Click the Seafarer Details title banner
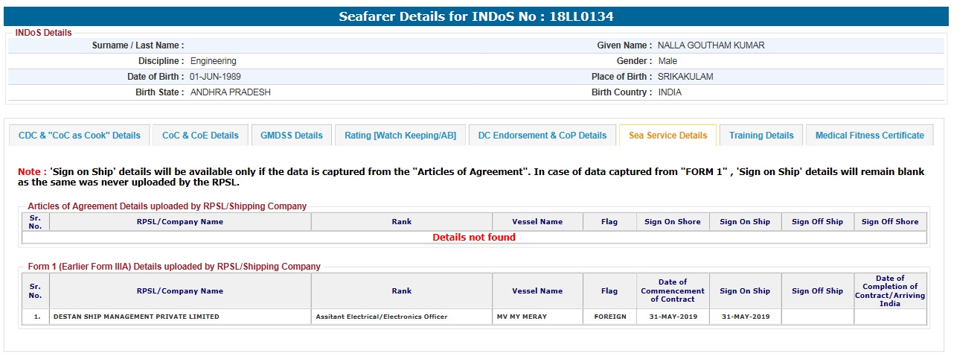This screenshot has height=362, width=980. coord(476,16)
